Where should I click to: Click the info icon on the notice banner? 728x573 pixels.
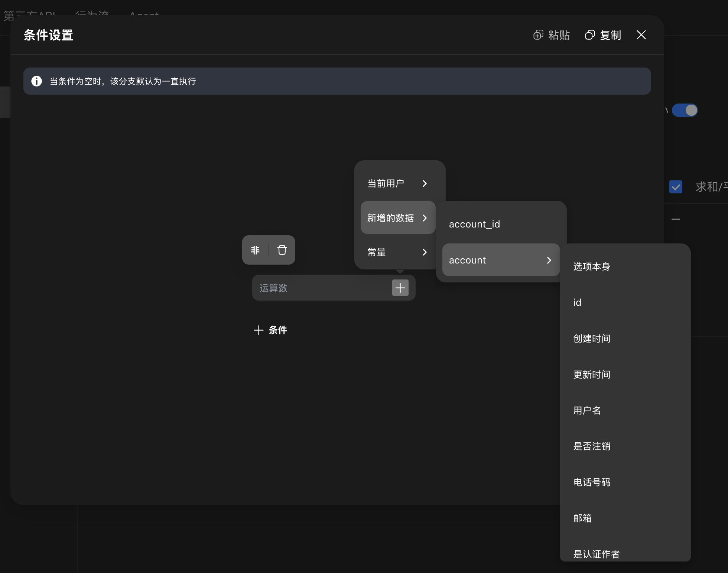[x=37, y=81]
